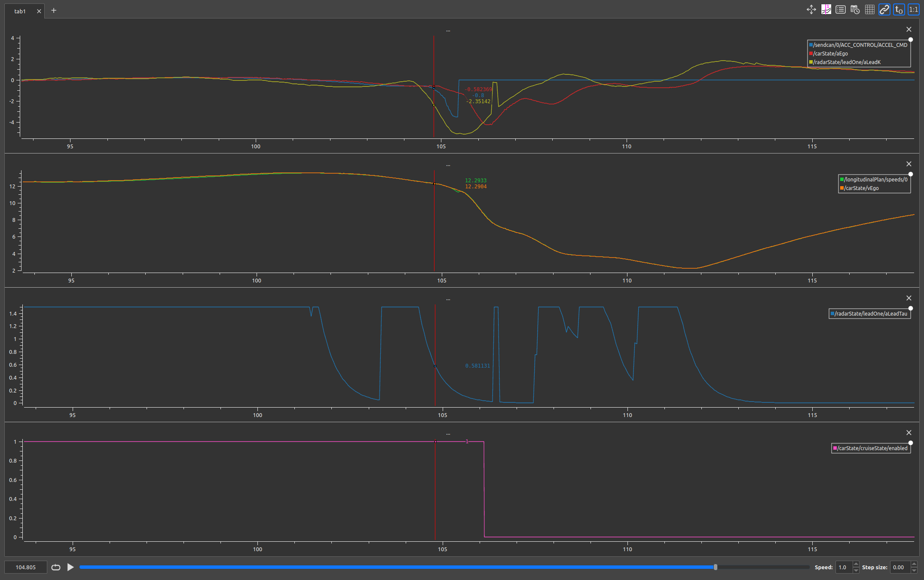The height and width of the screenshot is (580, 924).
Task: Enable looping with the loop button
Action: pyautogui.click(x=56, y=567)
